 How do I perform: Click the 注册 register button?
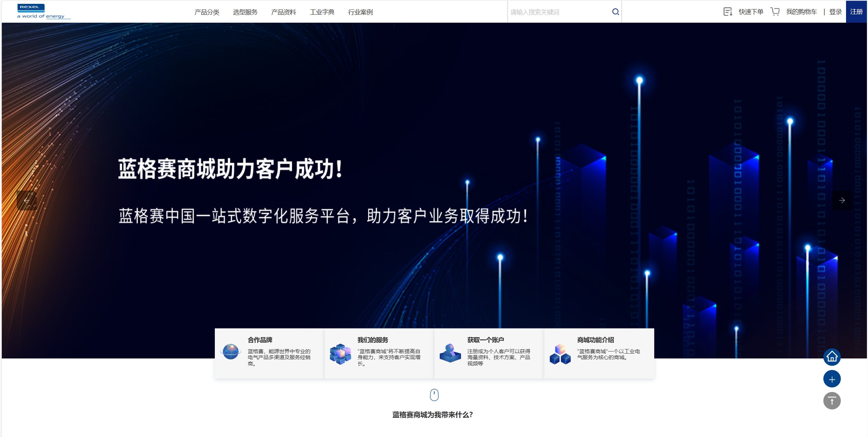[856, 12]
